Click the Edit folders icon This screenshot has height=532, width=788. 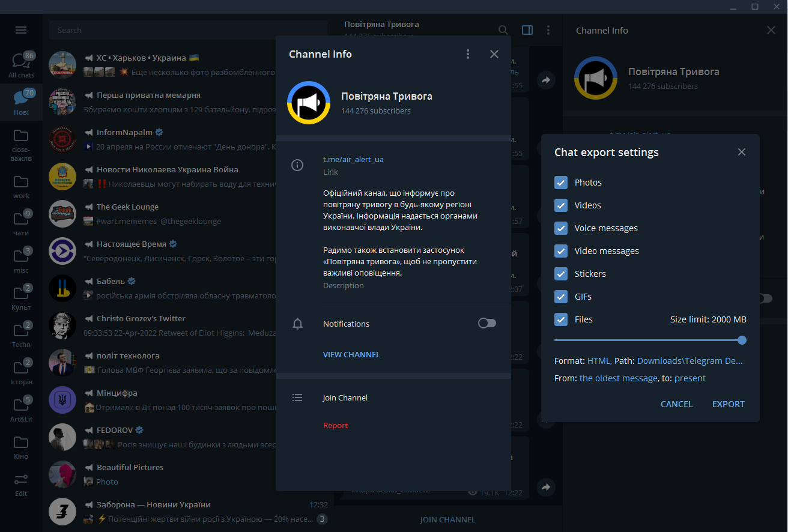click(21, 485)
